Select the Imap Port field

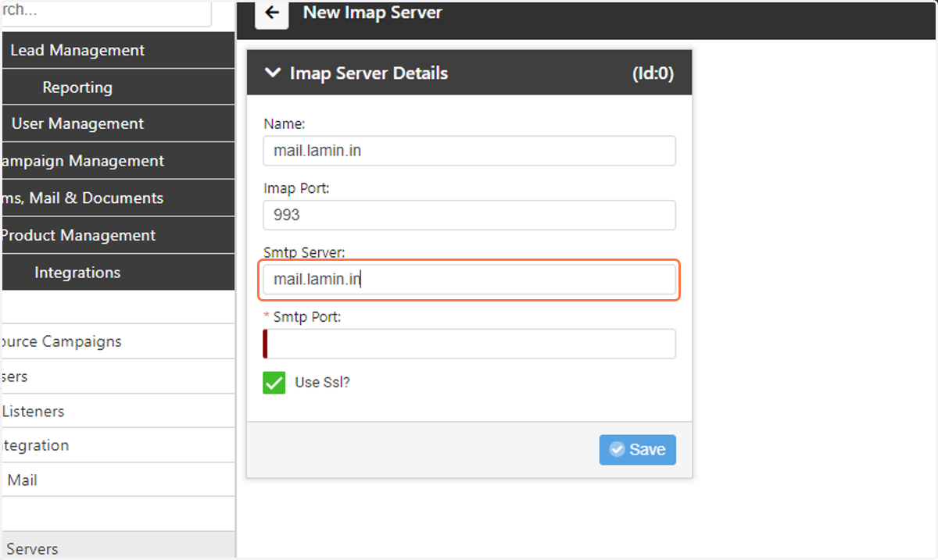469,215
